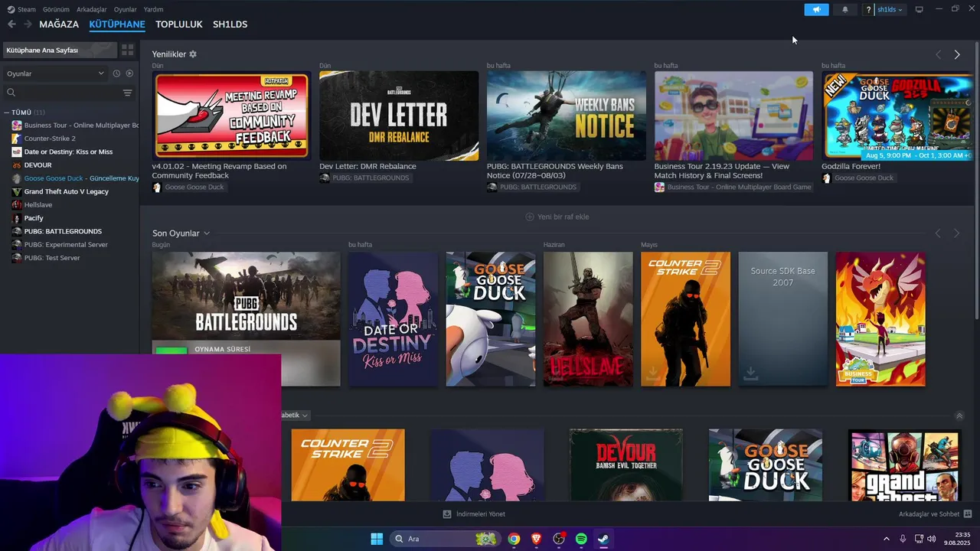Select PUBG: Test Server in list
Screen dimensions: 980x551
click(x=52, y=258)
